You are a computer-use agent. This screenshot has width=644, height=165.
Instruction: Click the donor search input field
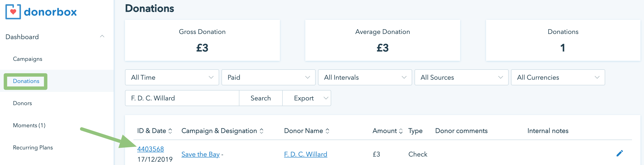click(182, 98)
